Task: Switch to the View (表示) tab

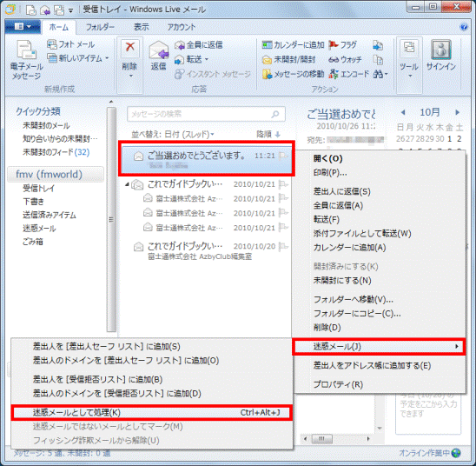Action: [142, 27]
